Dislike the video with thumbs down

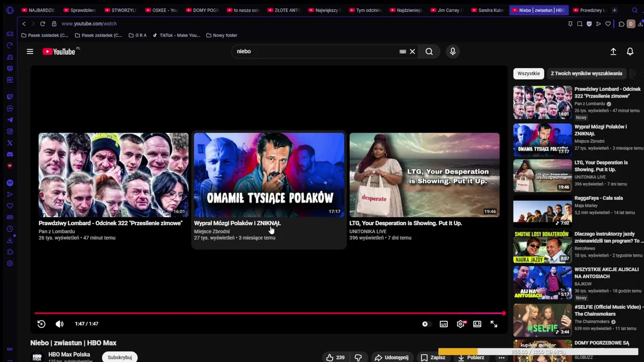(358, 357)
